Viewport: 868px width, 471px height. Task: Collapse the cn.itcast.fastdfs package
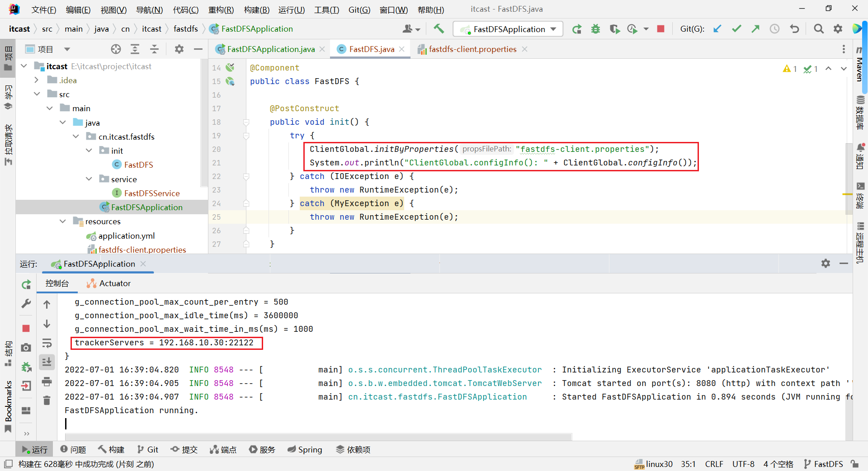point(75,137)
